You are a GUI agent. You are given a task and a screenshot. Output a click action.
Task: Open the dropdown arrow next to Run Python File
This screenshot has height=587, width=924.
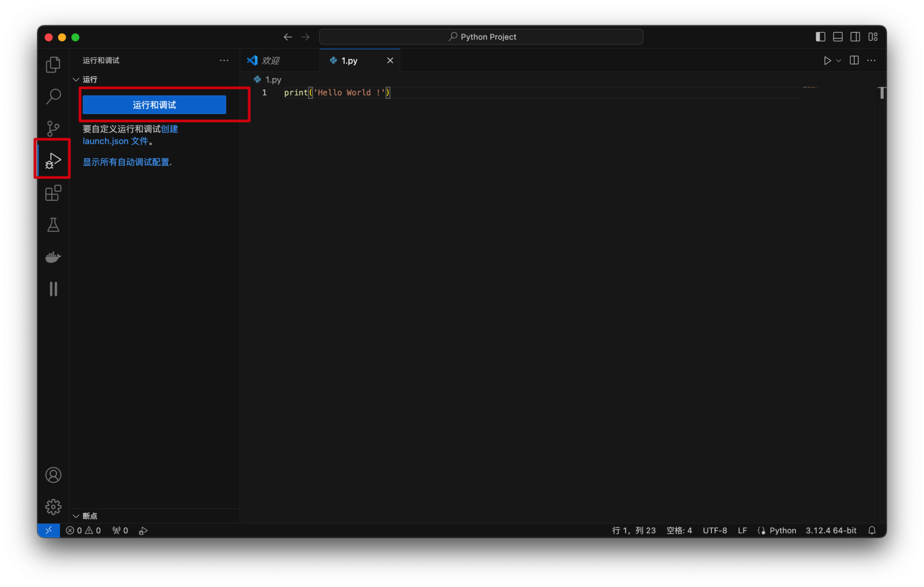pyautogui.click(x=839, y=61)
